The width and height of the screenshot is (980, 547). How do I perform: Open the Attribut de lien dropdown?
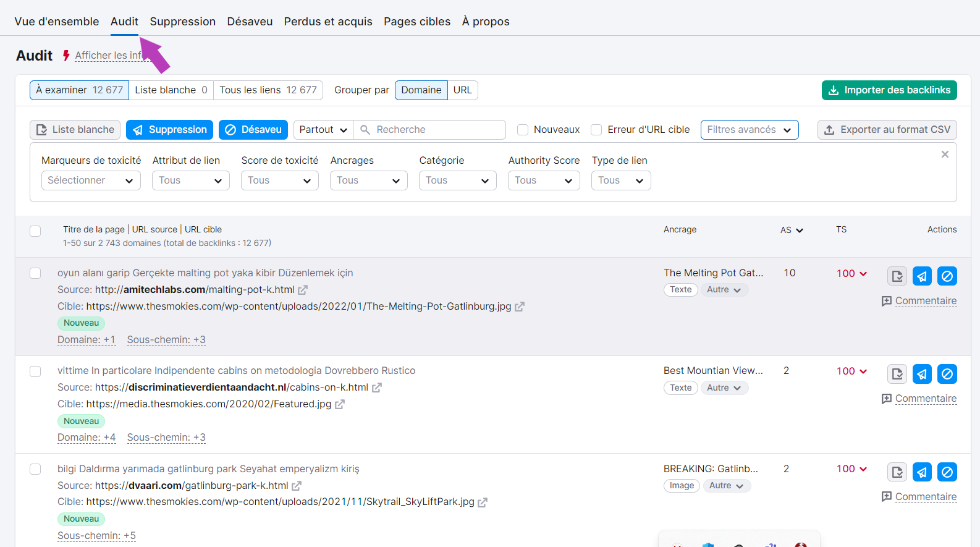click(191, 180)
